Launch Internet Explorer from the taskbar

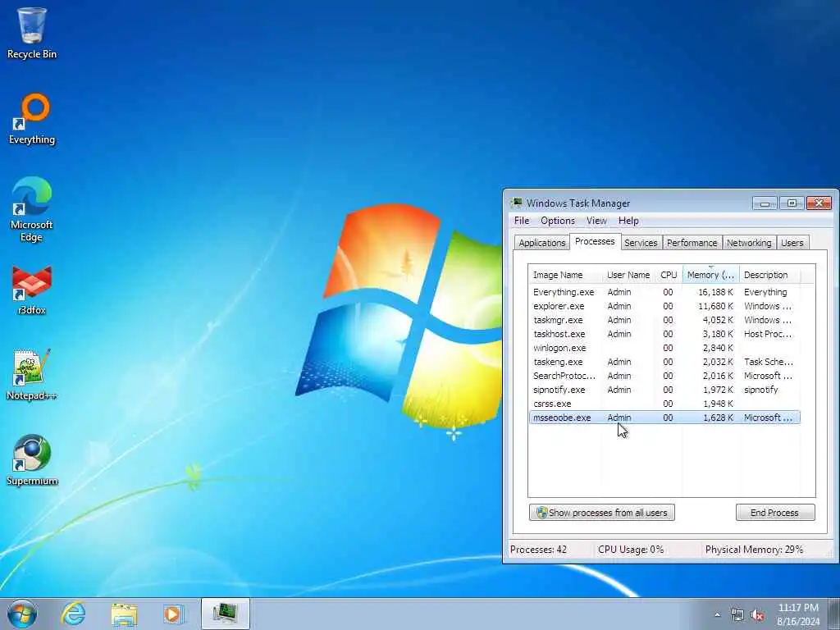point(73,614)
